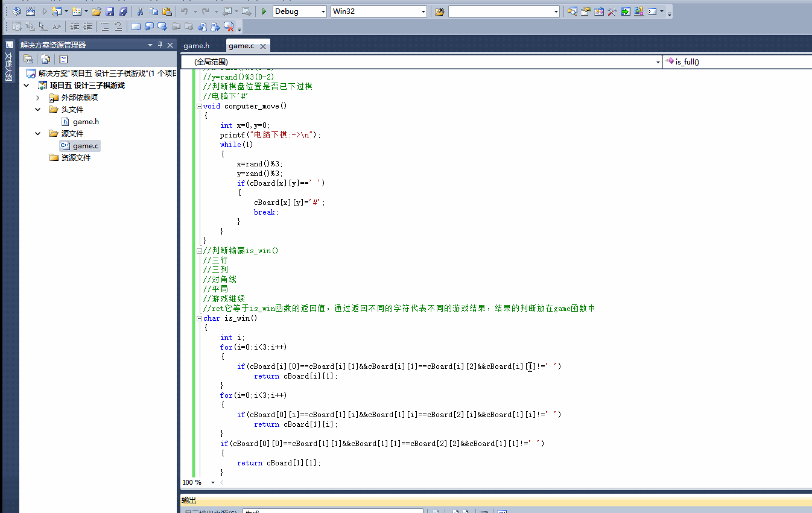The width and height of the screenshot is (812, 513).
Task: Close the game.c tab
Action: pyautogui.click(x=263, y=46)
